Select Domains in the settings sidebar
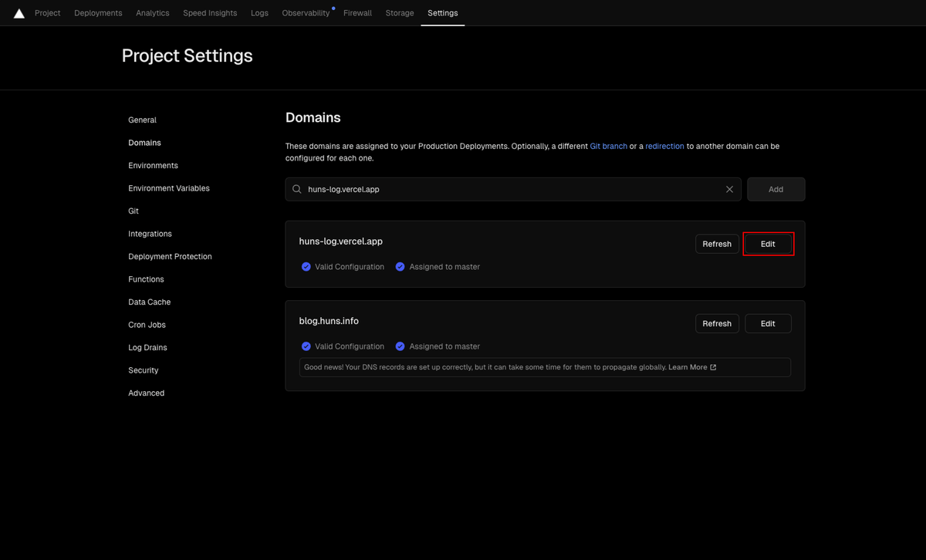 click(144, 143)
